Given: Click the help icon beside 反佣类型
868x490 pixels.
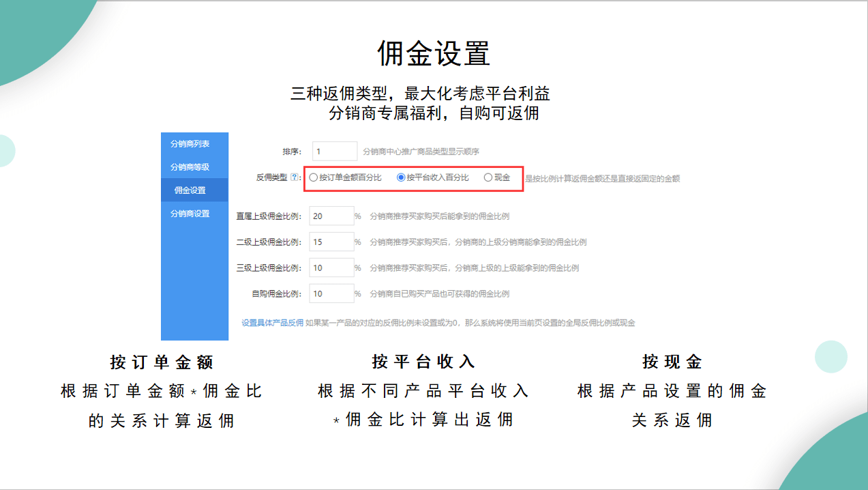Looking at the screenshot, I should (x=294, y=177).
